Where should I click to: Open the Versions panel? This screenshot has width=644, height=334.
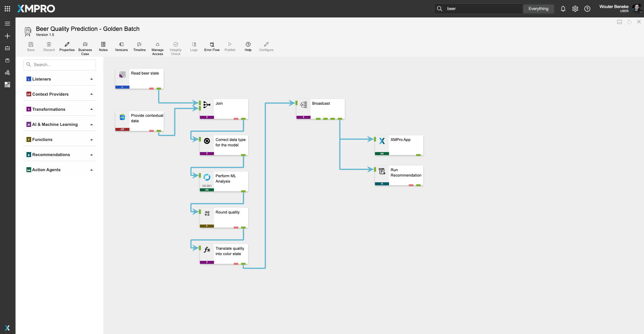click(121, 46)
